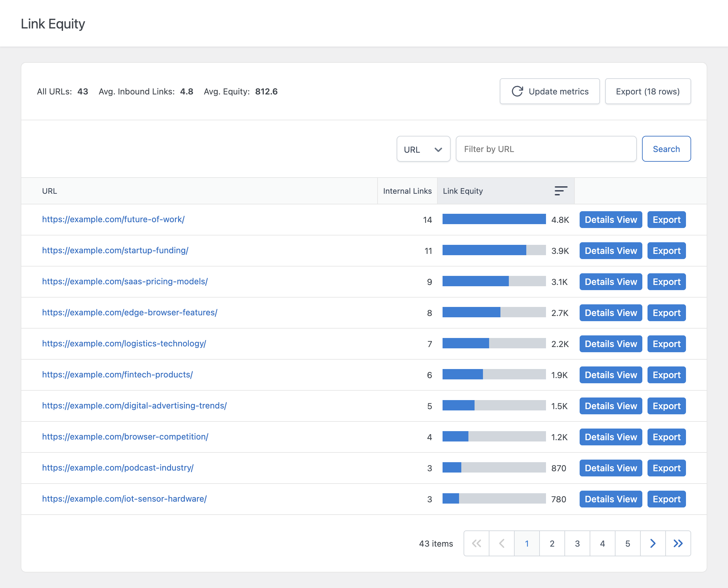Go to next page chevron icon
This screenshot has width=728, height=588.
(653, 543)
